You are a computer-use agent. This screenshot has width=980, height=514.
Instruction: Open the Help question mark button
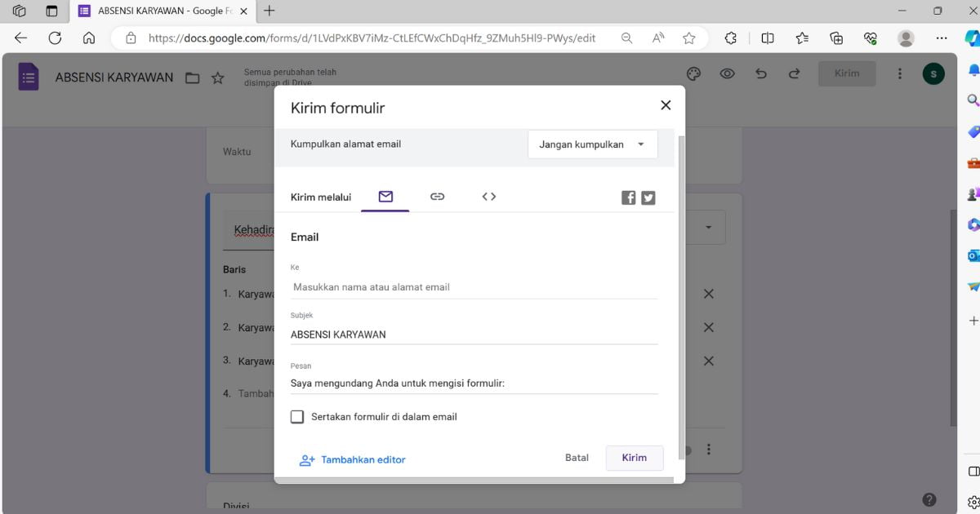(929, 499)
